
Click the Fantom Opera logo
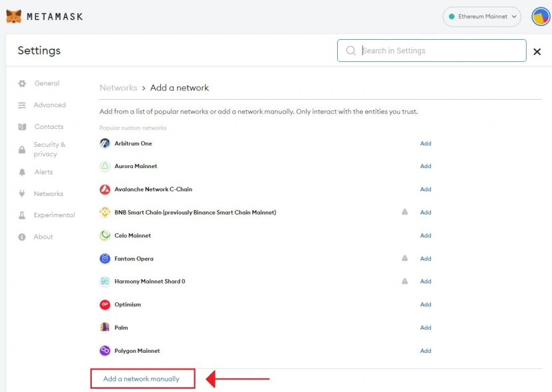(105, 258)
